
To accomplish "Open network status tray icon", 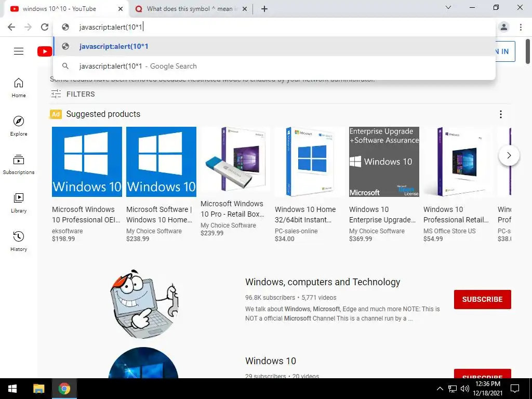I will pyautogui.click(x=453, y=389).
